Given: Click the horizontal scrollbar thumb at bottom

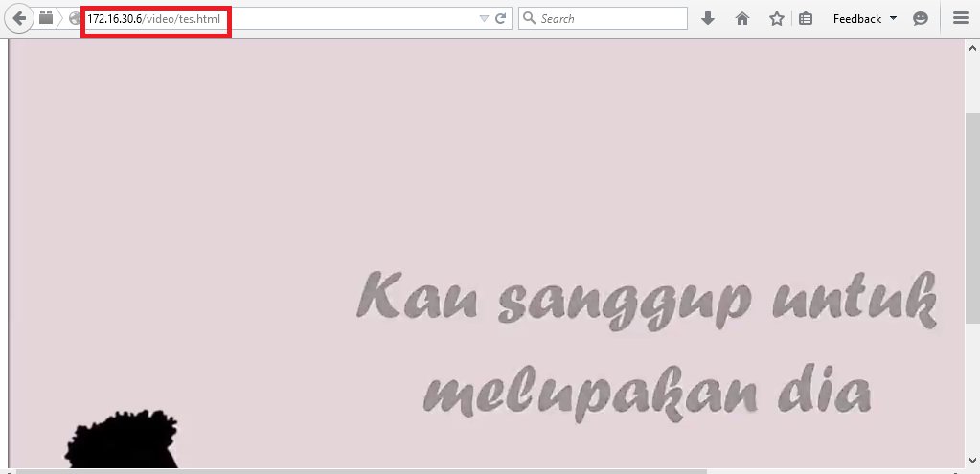Looking at the screenshot, I should pyautogui.click(x=361, y=471).
